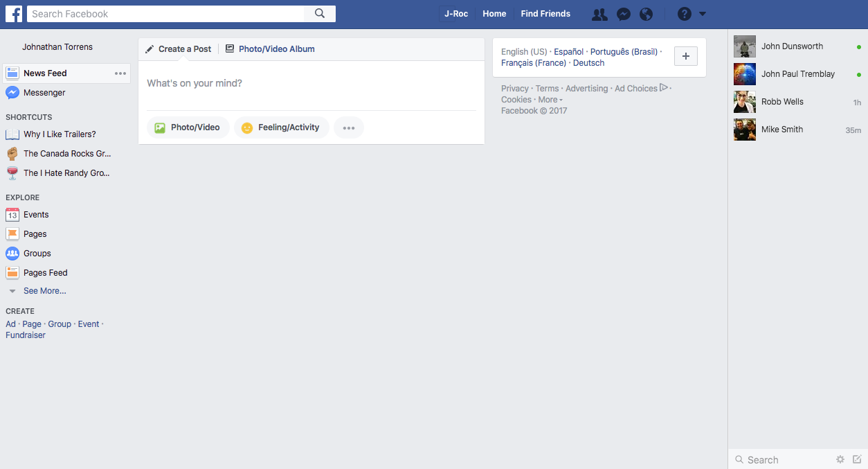The image size is (868, 469).
Task: Select Find Friends in top bar
Action: (x=545, y=14)
